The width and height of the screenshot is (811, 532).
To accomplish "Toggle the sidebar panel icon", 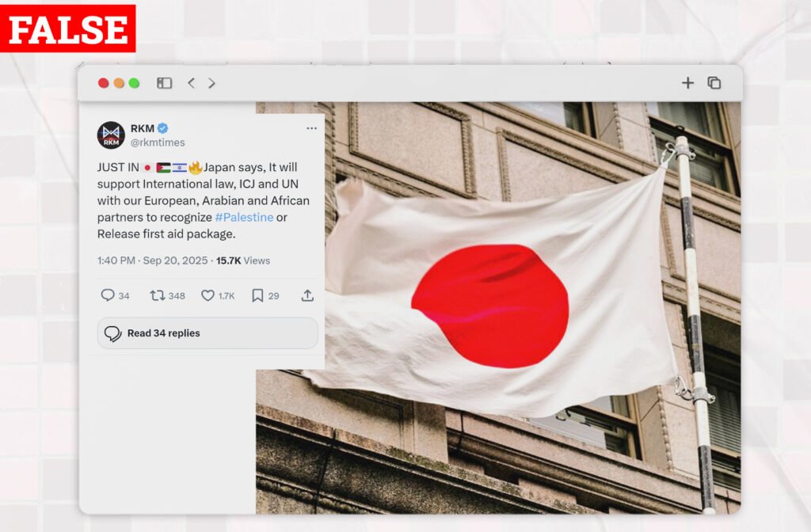I will point(164,82).
